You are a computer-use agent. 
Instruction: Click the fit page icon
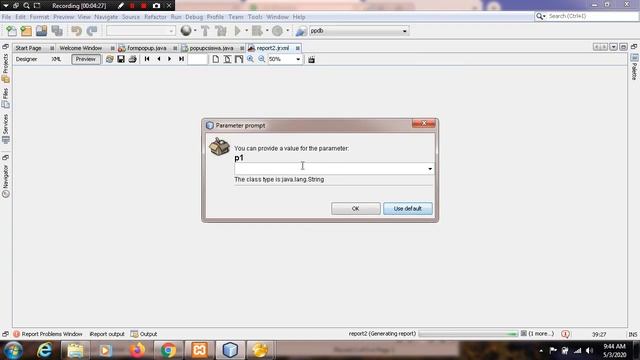pos(227,59)
